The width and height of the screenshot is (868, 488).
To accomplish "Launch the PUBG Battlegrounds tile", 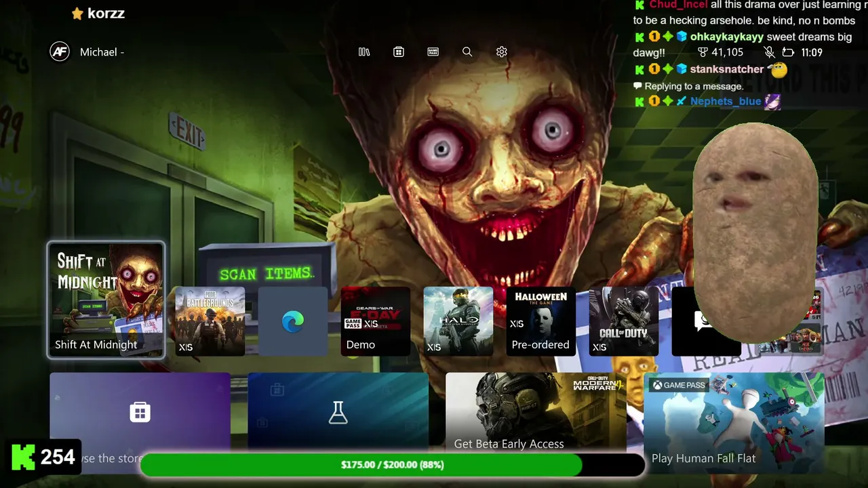I will 210,321.
